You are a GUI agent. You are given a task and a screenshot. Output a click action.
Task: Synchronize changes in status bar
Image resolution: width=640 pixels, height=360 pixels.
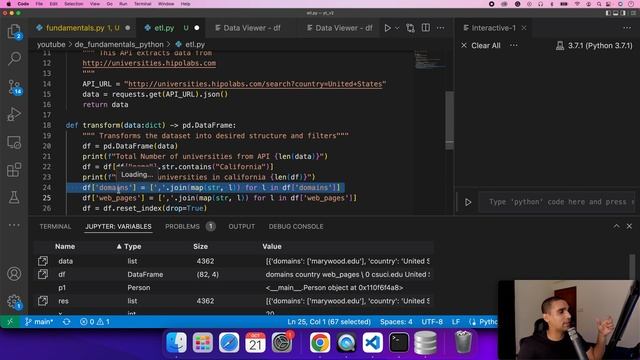pos(67,322)
